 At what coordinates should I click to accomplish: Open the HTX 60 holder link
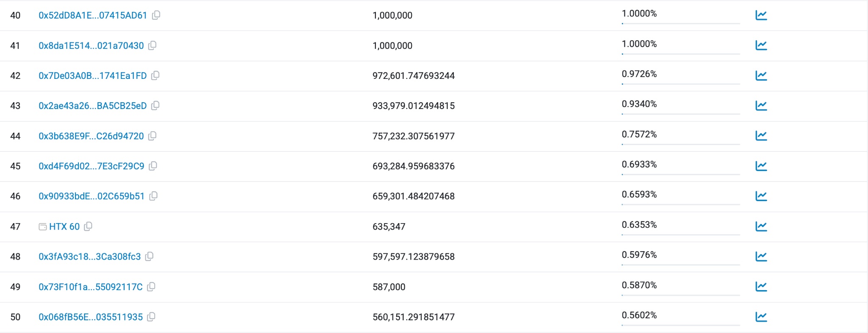point(64,227)
